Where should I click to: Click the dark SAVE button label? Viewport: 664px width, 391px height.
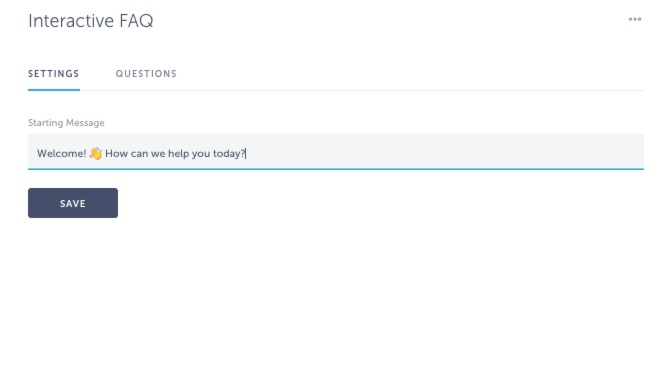click(x=73, y=203)
